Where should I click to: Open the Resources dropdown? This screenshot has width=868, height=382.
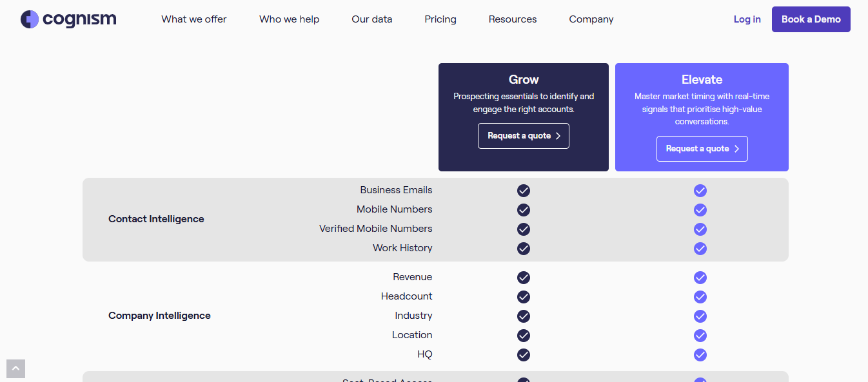[512, 19]
